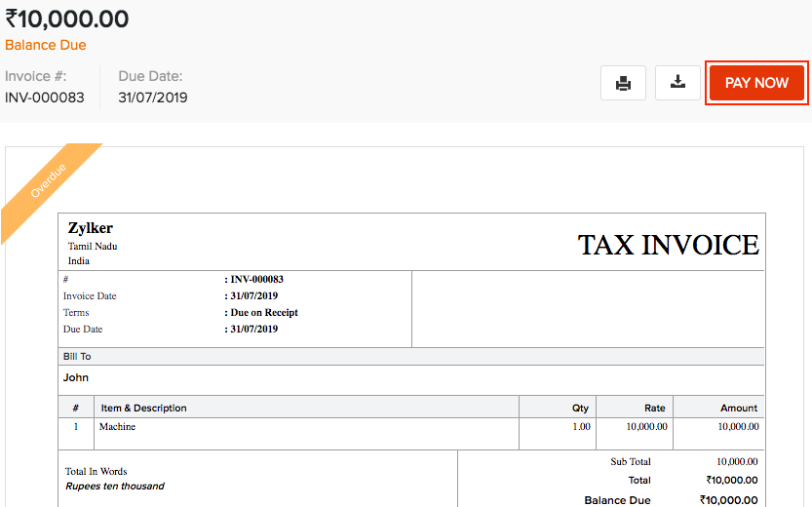Click invoice number INV-000083 in header
The height and width of the screenshot is (507, 812).
point(45,97)
